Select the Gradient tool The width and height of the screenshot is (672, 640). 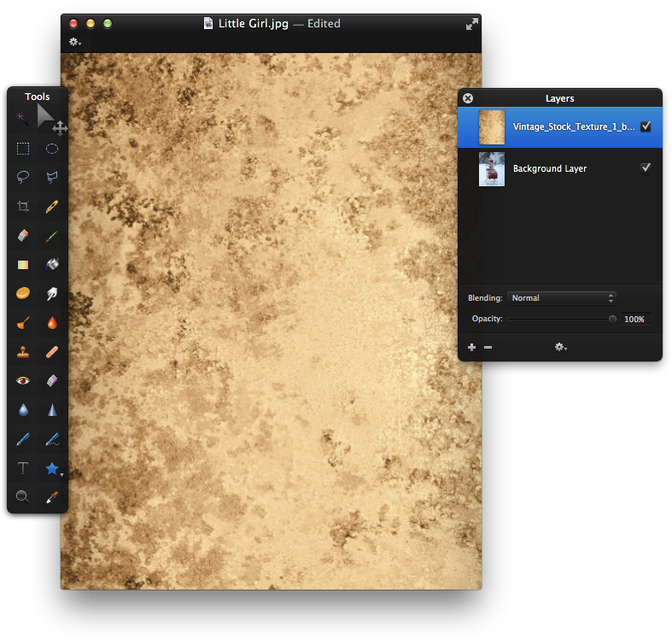(23, 264)
